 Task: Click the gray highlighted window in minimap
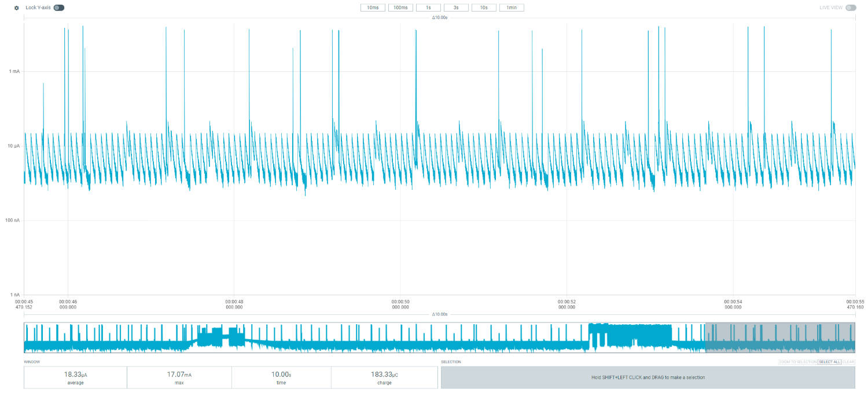click(x=779, y=338)
